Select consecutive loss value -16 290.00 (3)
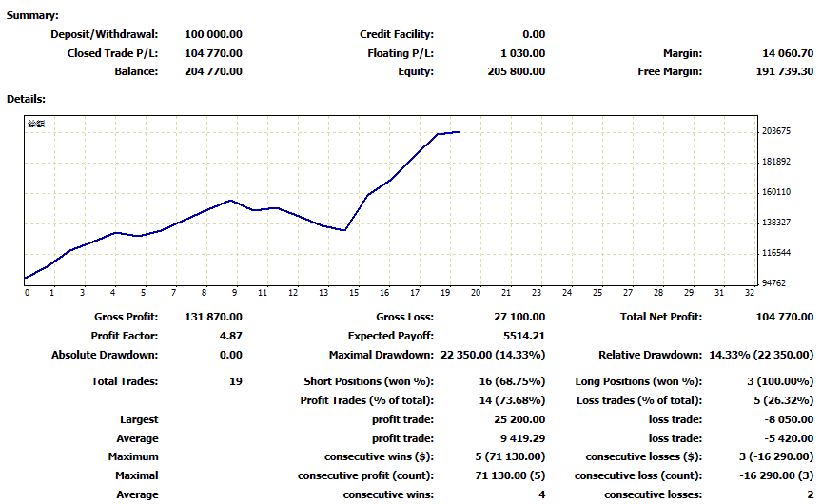 tap(776, 475)
